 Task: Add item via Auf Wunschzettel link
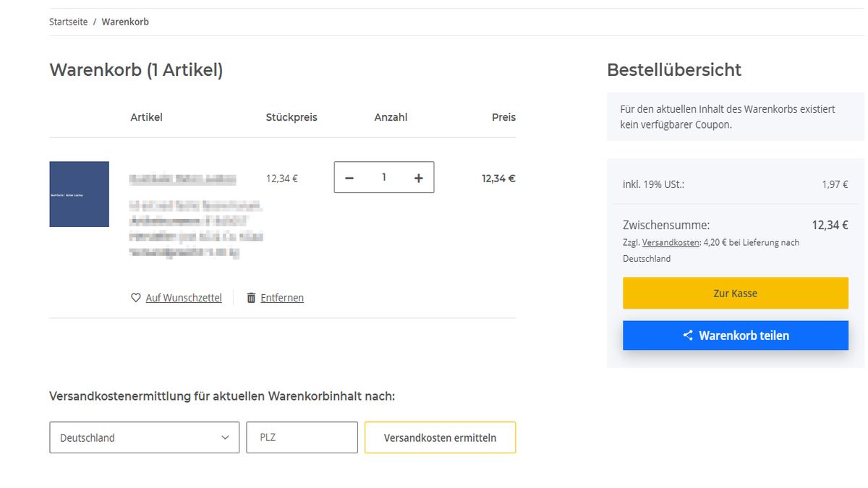[184, 298]
